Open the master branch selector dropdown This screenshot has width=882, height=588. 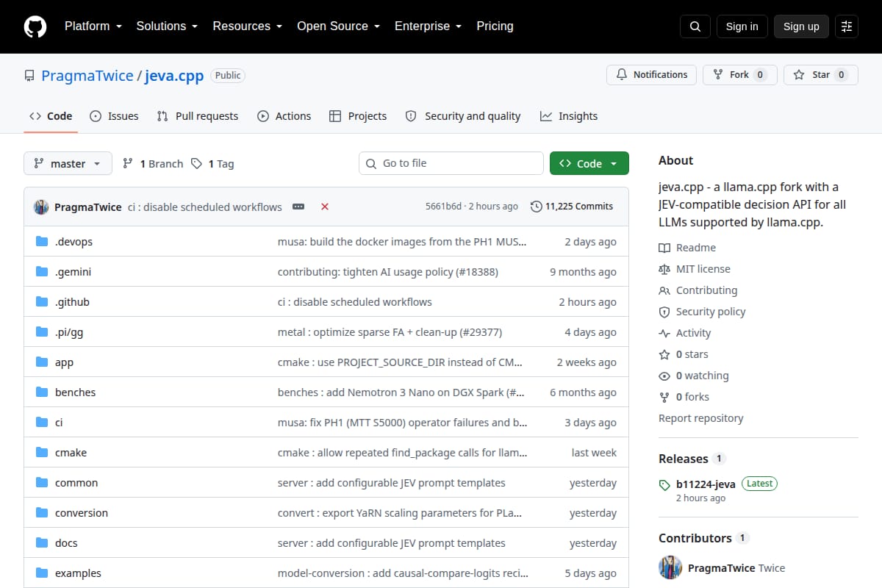tap(68, 164)
